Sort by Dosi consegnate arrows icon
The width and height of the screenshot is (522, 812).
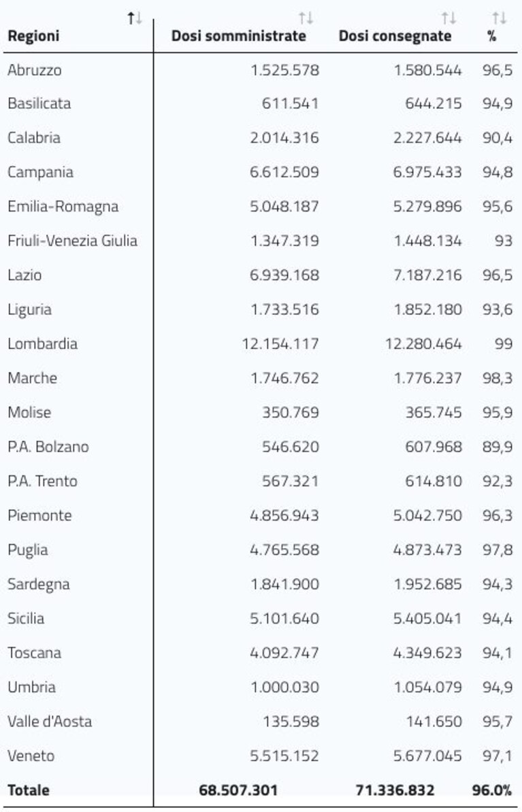pyautogui.click(x=449, y=18)
